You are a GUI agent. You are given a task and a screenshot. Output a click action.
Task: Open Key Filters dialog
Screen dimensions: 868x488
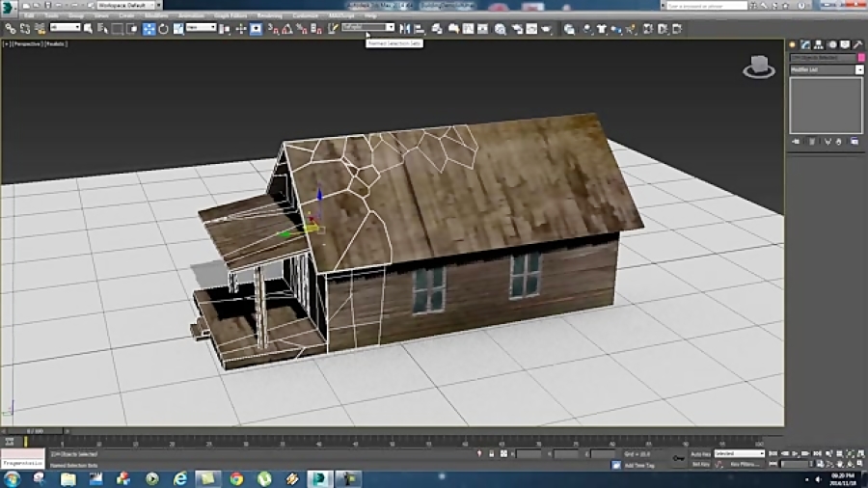pyautogui.click(x=744, y=464)
